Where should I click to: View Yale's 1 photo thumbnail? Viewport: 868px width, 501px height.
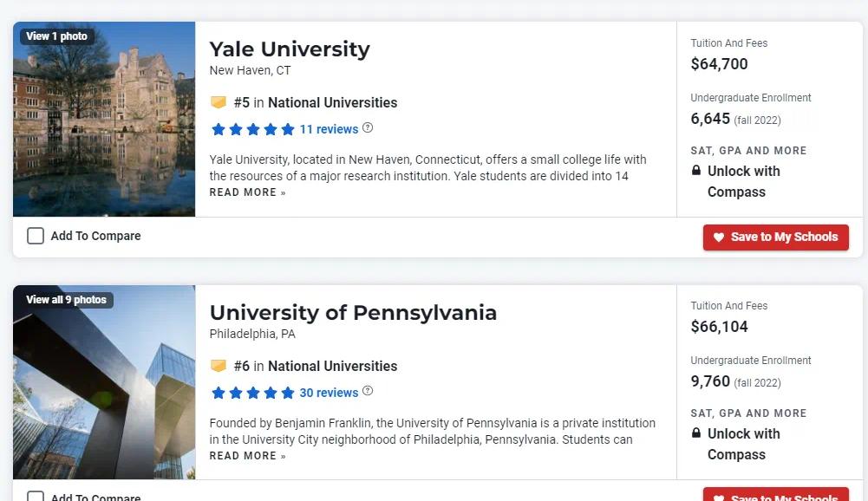(57, 36)
